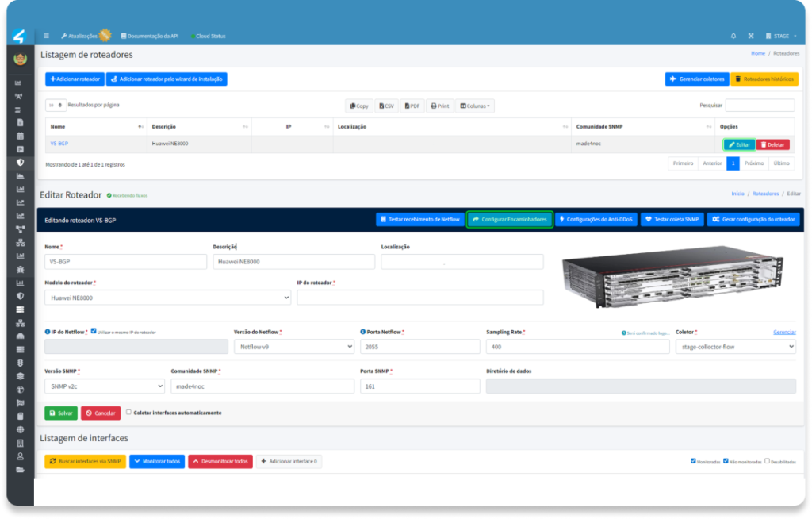Open the 'Modelo do roteador' dropdown

pos(167,297)
